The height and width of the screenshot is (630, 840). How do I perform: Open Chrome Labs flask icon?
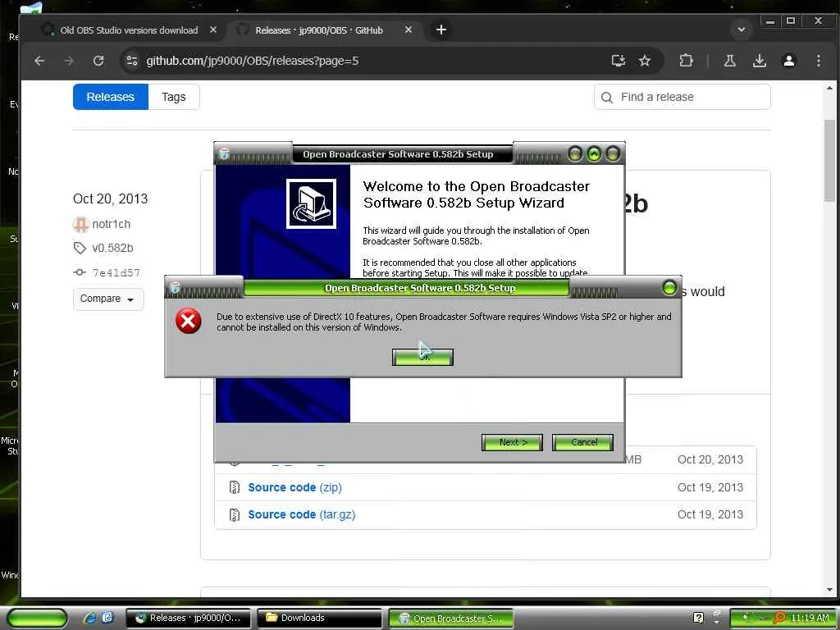tap(729, 61)
